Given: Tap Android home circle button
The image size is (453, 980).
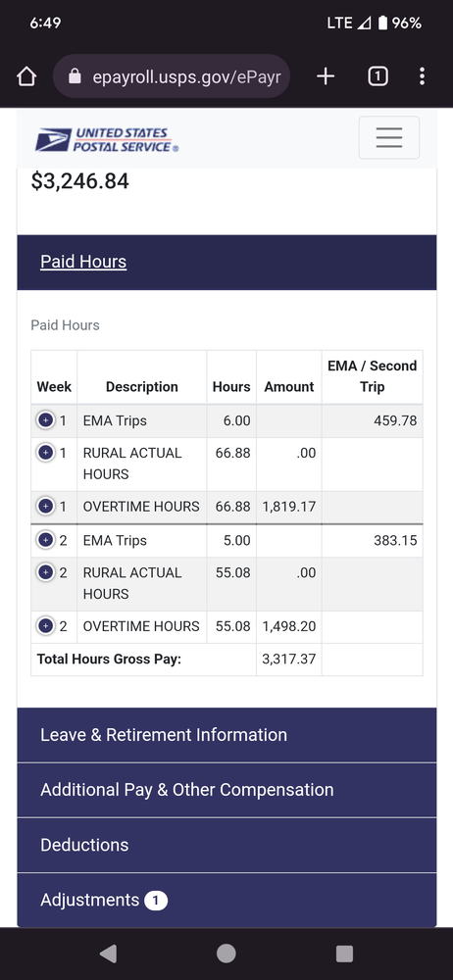Looking at the screenshot, I should (x=226, y=954).
